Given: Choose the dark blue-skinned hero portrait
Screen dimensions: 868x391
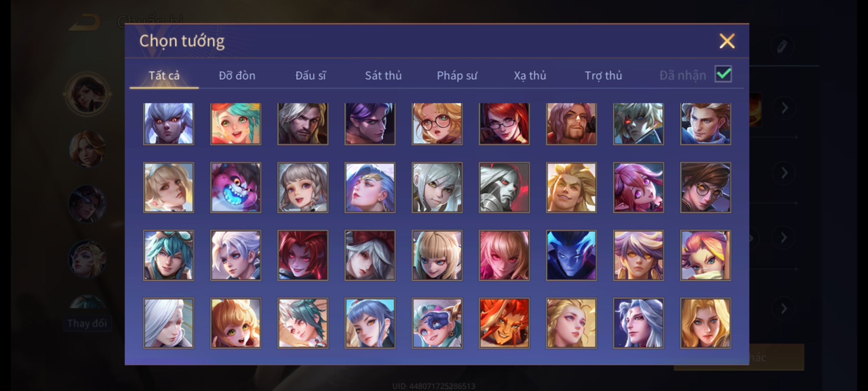Looking at the screenshot, I should coord(571,256).
